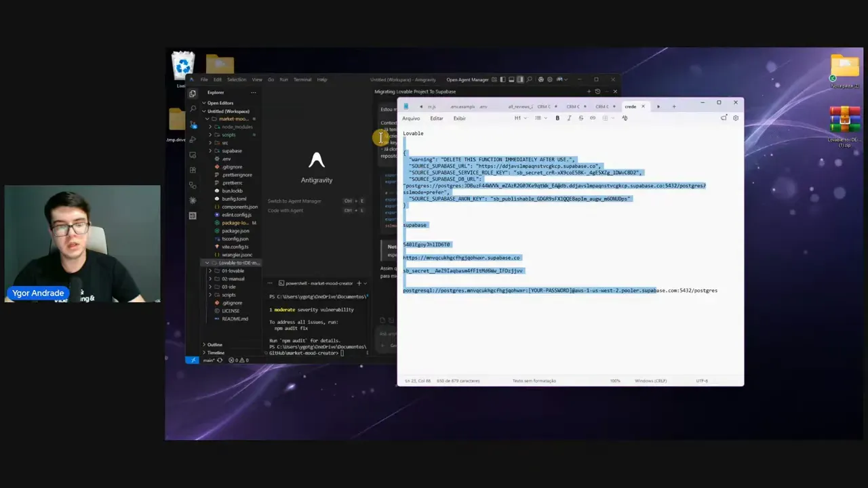Start a new chat in the agent panel
The width and height of the screenshot is (868, 488).
click(589, 91)
